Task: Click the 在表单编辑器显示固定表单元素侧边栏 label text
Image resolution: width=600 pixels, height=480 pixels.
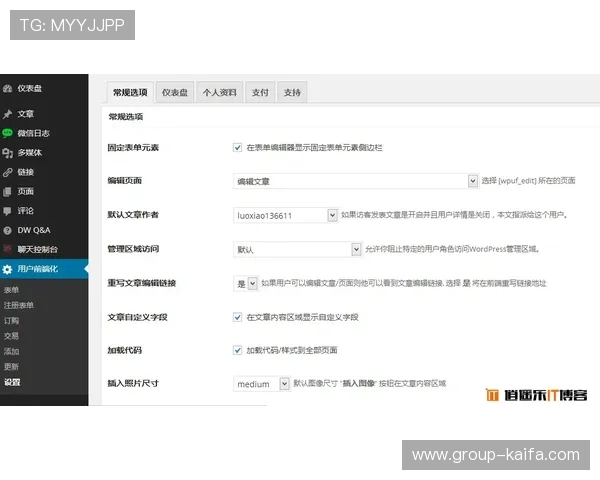Action: (x=315, y=148)
